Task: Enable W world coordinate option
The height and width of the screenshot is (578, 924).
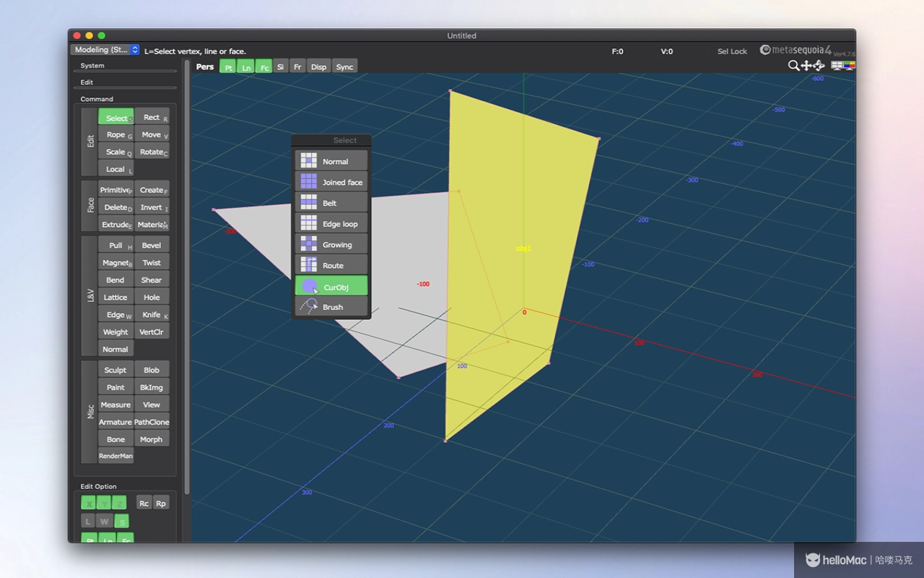Action: 105,522
